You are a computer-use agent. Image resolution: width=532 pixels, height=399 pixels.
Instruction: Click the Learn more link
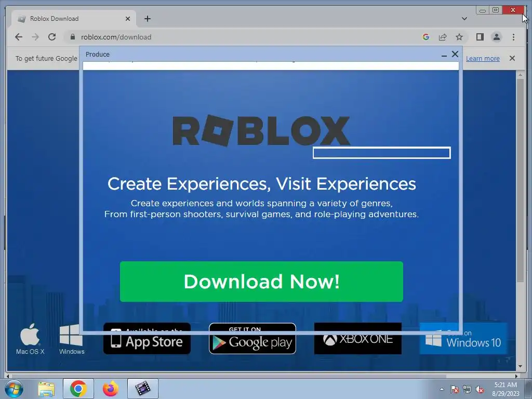(x=483, y=58)
